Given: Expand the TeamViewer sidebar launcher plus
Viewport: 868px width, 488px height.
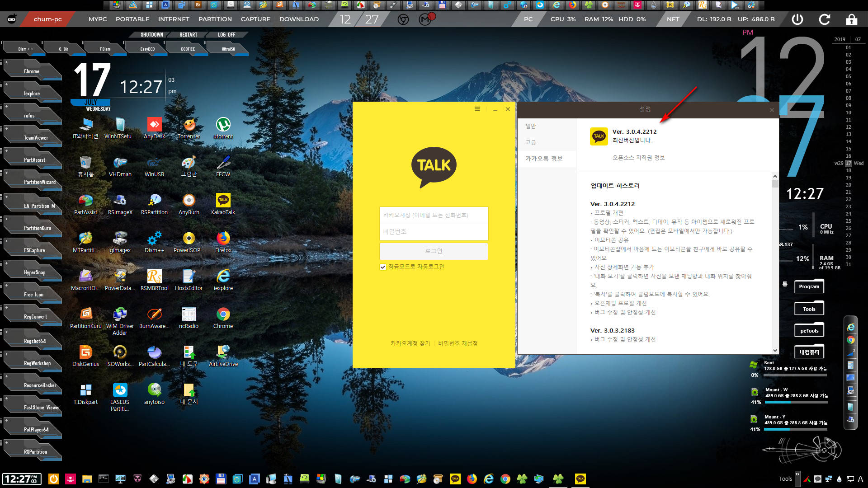Looking at the screenshot, I should 6,128.
